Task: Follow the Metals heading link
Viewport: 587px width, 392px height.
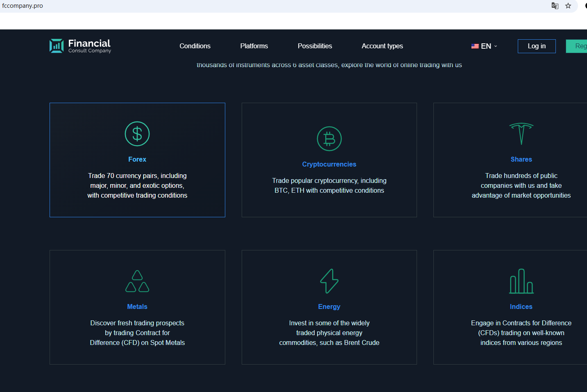Action: pos(137,306)
